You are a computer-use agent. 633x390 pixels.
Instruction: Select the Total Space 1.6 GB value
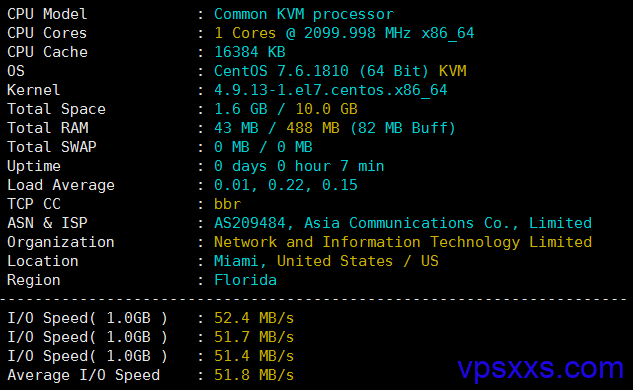(241, 109)
